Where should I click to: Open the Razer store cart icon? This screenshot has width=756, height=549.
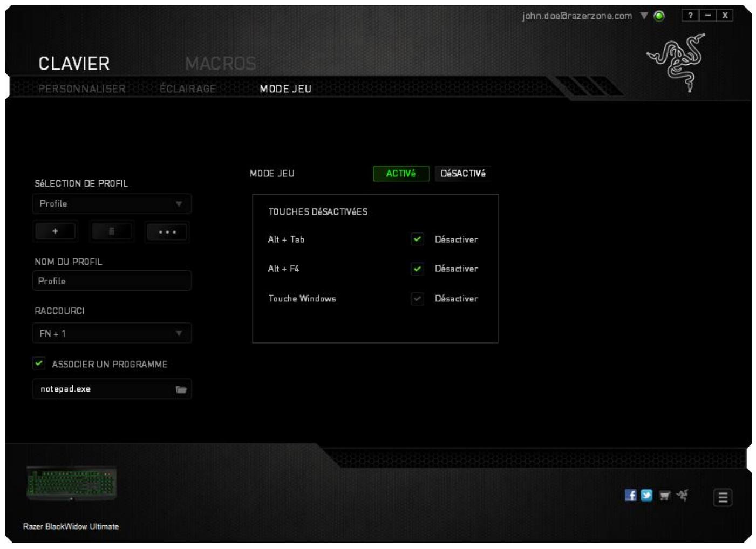tap(665, 496)
